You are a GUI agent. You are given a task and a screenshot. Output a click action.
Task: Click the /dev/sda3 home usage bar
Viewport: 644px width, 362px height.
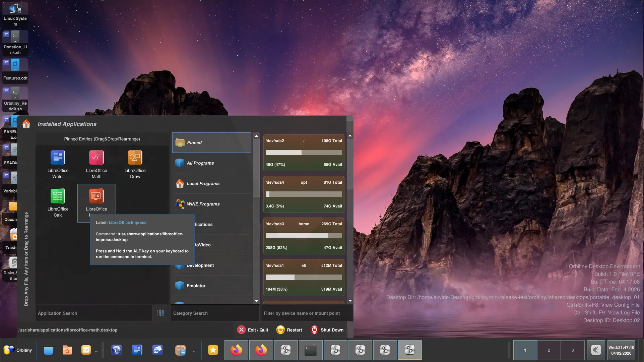coord(304,236)
